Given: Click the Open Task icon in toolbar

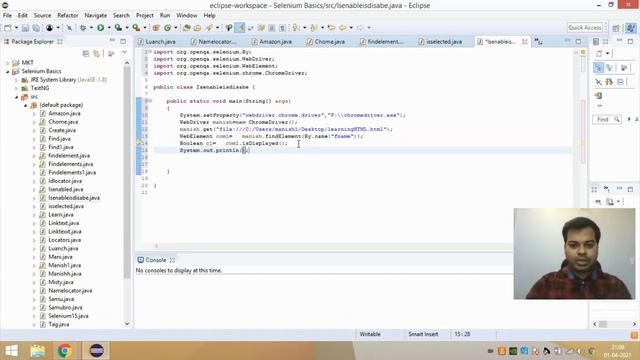Looking at the screenshot, I should tap(198, 28).
